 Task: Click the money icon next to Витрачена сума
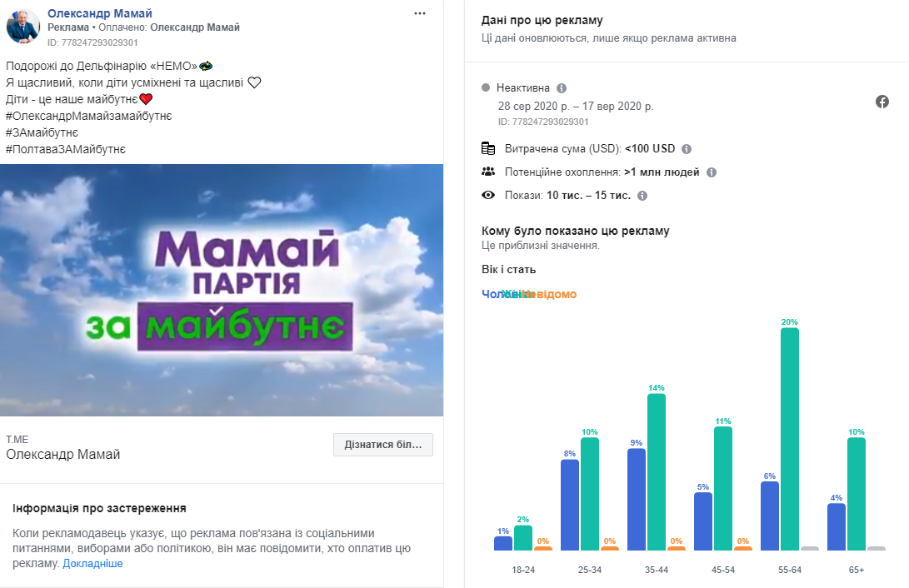pos(488,148)
